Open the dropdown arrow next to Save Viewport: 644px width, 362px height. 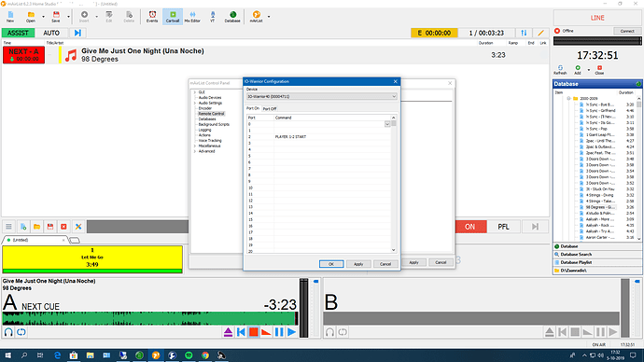tap(68, 17)
